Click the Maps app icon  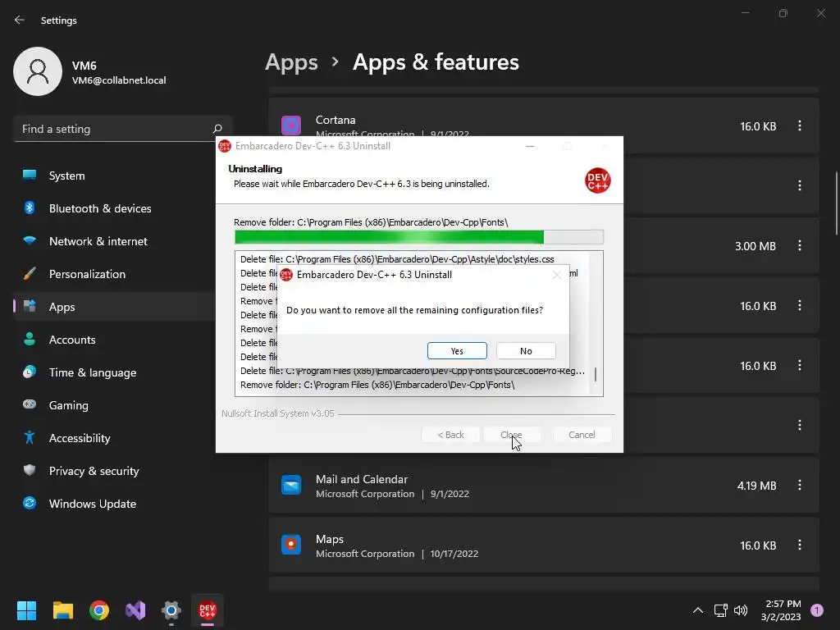click(x=291, y=545)
